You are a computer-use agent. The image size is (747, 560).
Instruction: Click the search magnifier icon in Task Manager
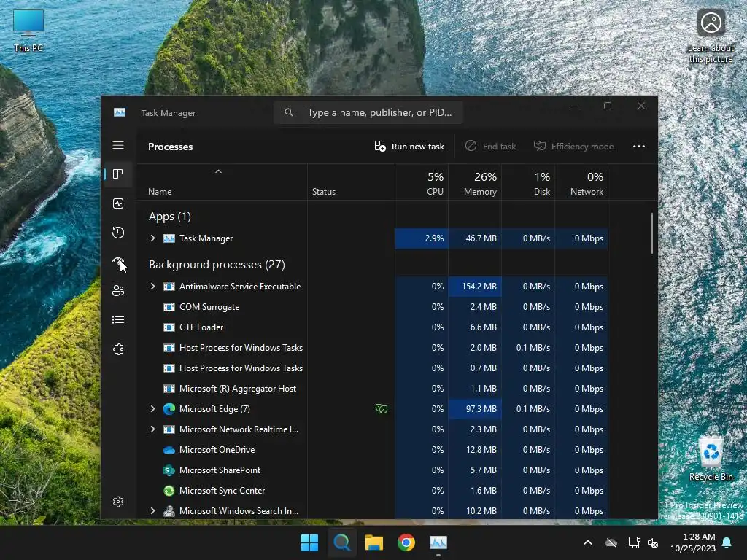[289, 112]
